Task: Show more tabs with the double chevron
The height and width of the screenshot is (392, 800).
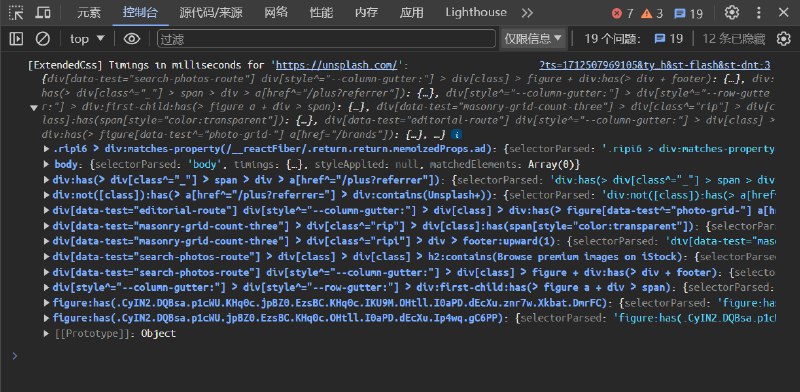Action: pyautogui.click(x=527, y=13)
